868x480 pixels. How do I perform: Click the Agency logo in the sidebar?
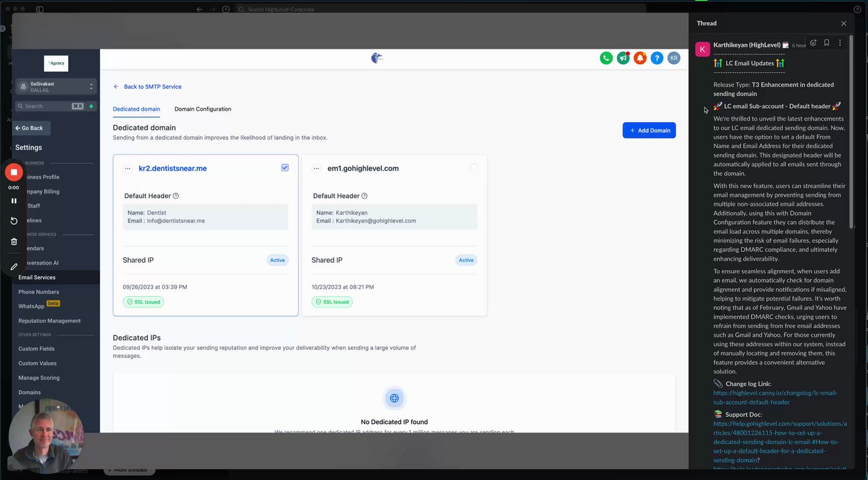[56, 63]
